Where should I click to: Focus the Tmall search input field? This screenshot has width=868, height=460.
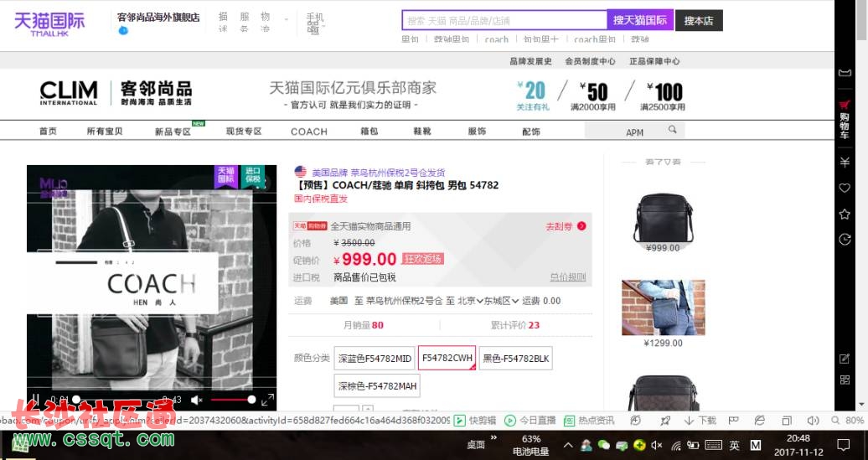(x=504, y=20)
